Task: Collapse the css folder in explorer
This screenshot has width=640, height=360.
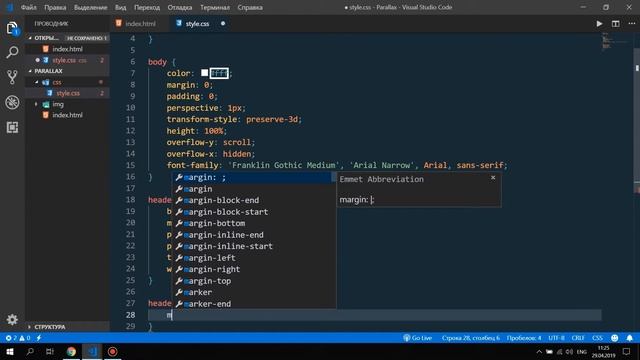Action: (67, 82)
